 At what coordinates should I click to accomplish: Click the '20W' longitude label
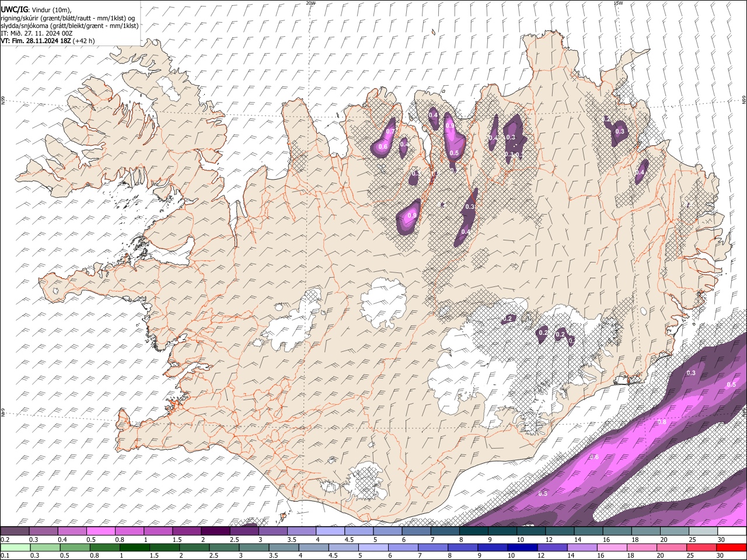(310, 3)
